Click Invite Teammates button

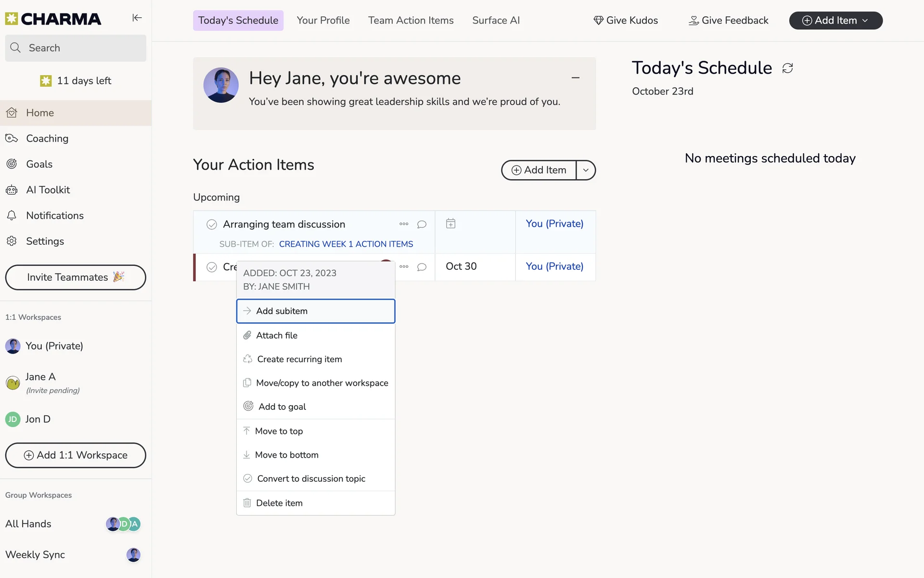tap(76, 277)
